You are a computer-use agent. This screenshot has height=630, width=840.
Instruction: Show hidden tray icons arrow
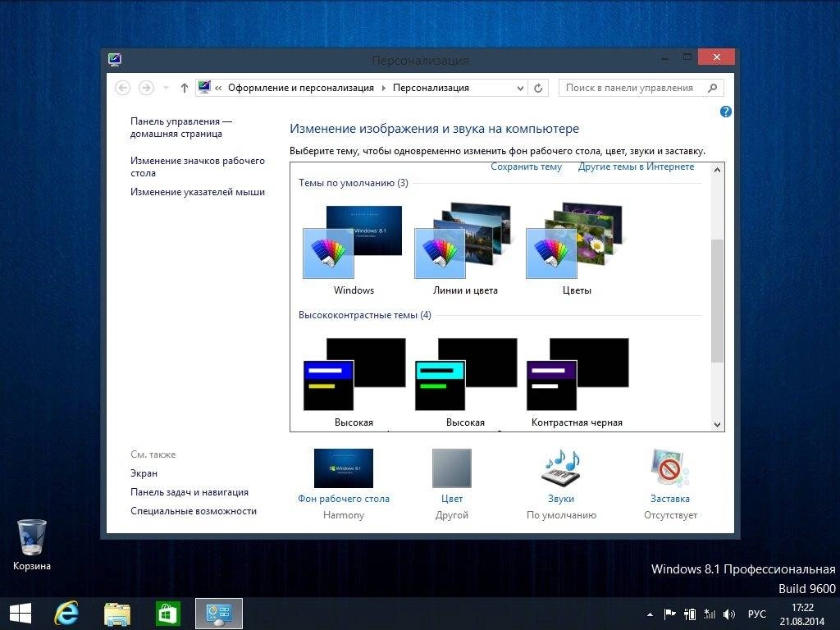pos(650,615)
